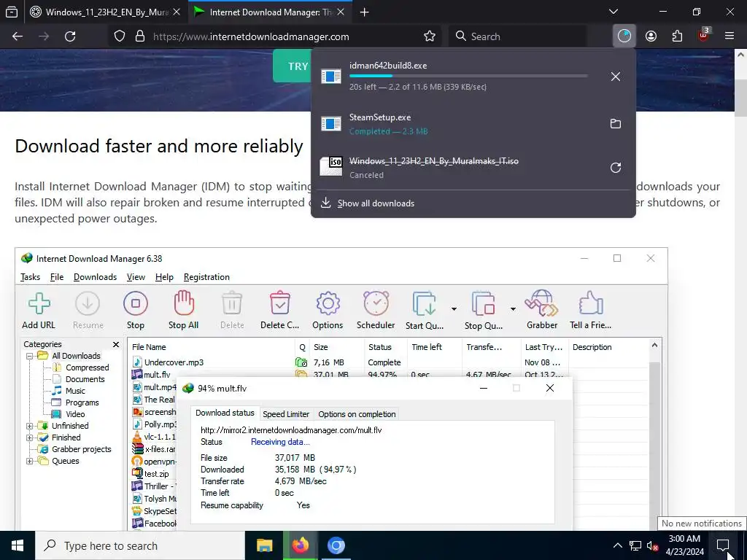
Task: Select the Music category
Action: click(75, 391)
